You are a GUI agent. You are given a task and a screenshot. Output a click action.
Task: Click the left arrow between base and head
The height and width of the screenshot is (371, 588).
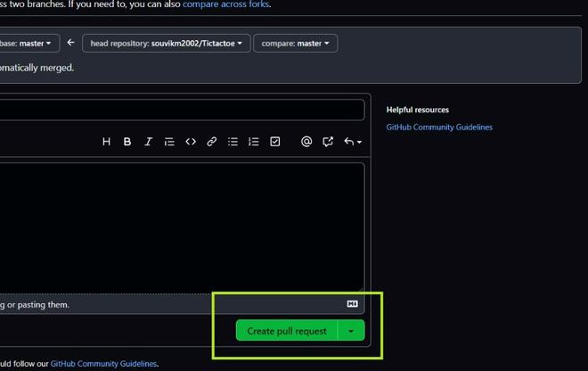[70, 43]
